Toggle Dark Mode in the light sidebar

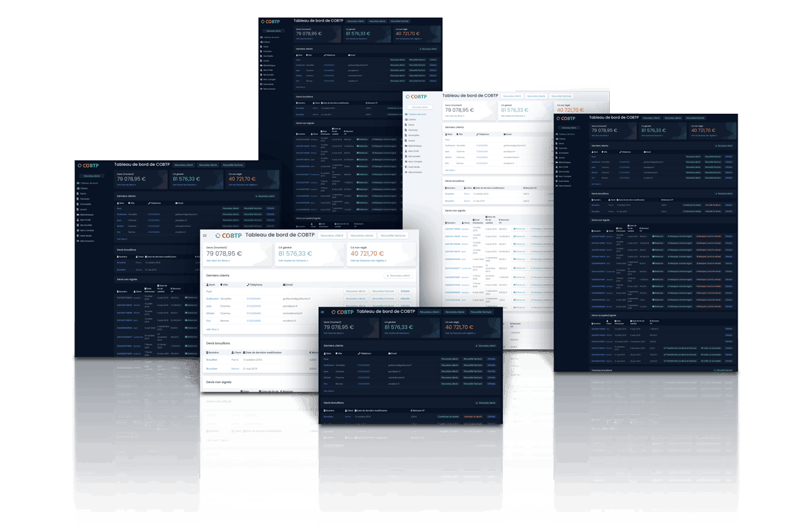413,167
